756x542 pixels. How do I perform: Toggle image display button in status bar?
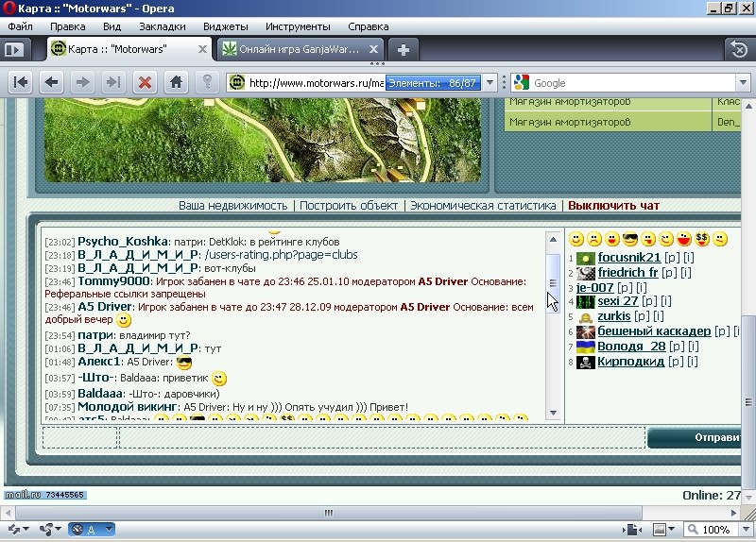pyautogui.click(x=659, y=530)
